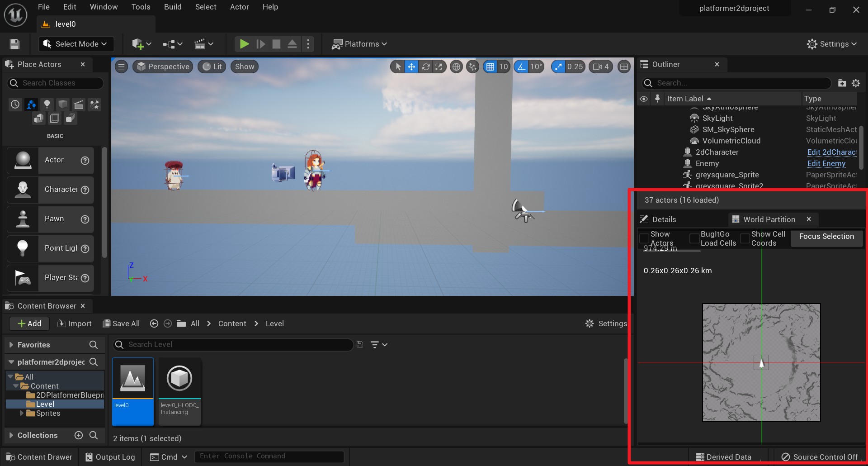Screen dimensions: 868x466
Task: Open the Tools menu
Action: (141, 7)
